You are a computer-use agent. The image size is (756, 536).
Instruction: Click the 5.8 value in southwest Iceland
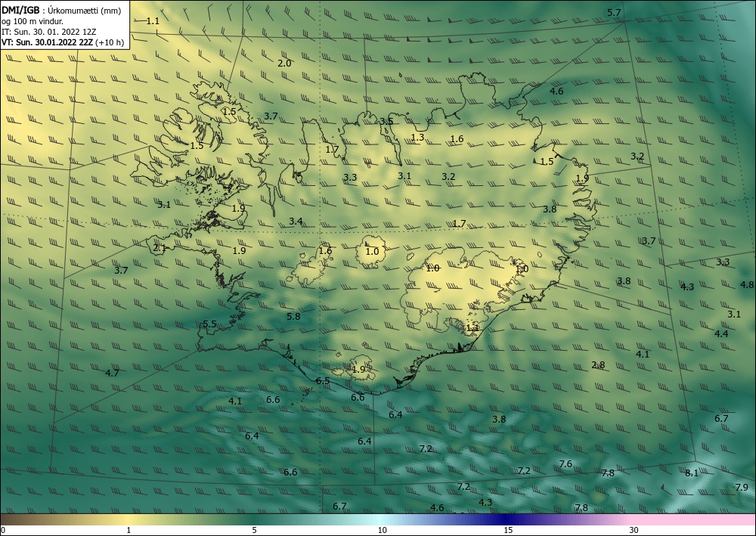pyautogui.click(x=293, y=316)
